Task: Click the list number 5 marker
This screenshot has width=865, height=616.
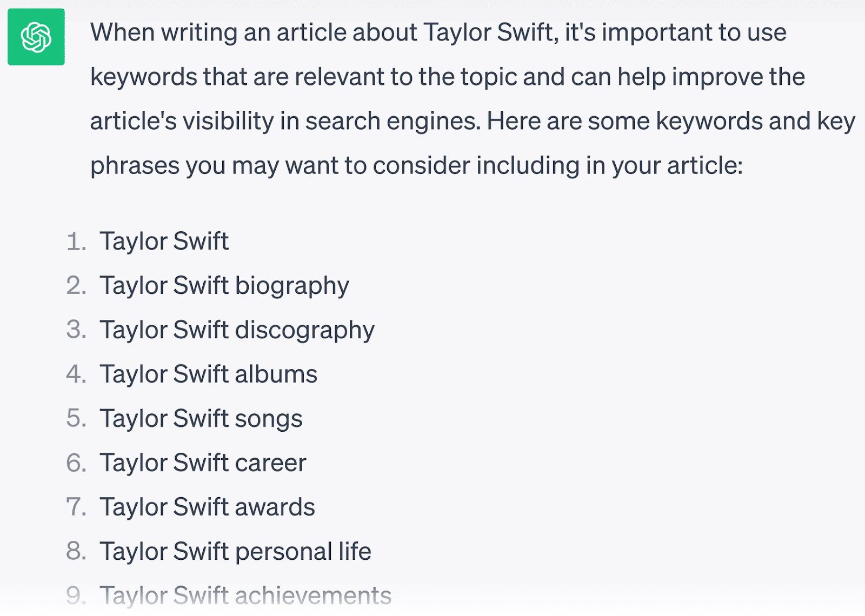Action: coord(76,418)
